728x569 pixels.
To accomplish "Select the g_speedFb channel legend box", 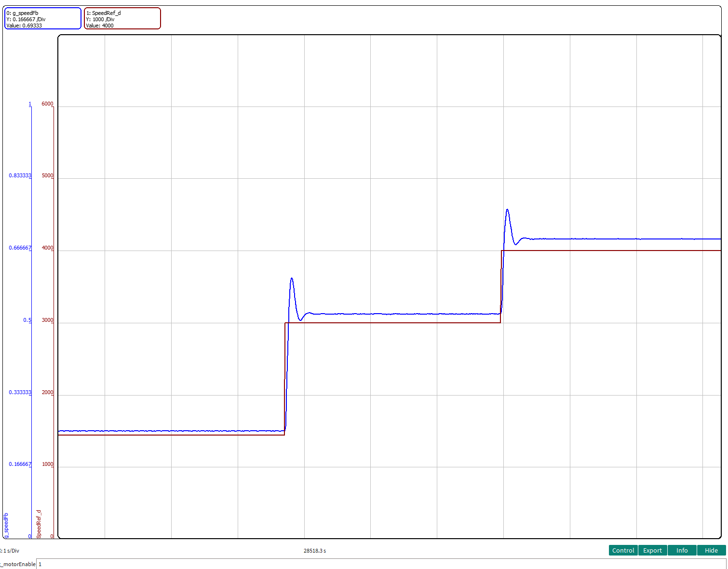I will pos(42,19).
